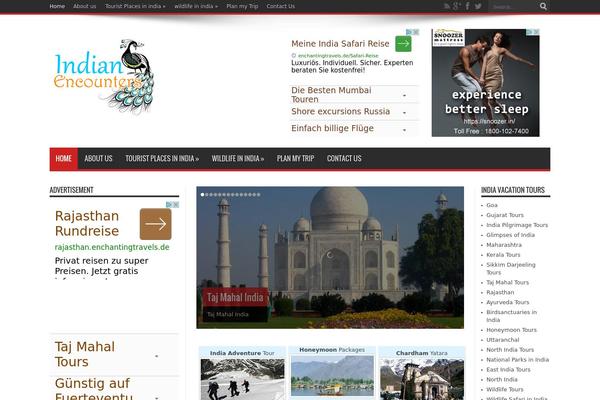Image resolution: width=600 pixels, height=400 pixels.
Task: Click the Indian Encounters peacock logo
Action: click(104, 77)
